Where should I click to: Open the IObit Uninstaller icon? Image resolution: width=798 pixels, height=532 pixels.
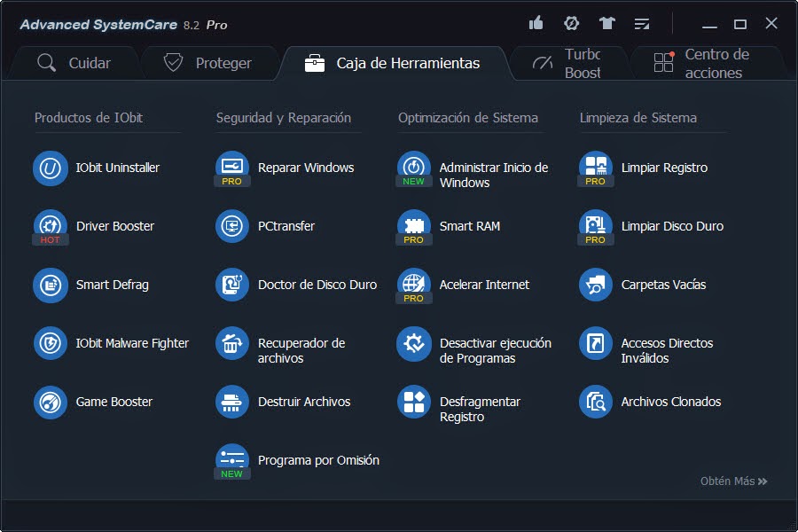click(x=51, y=168)
